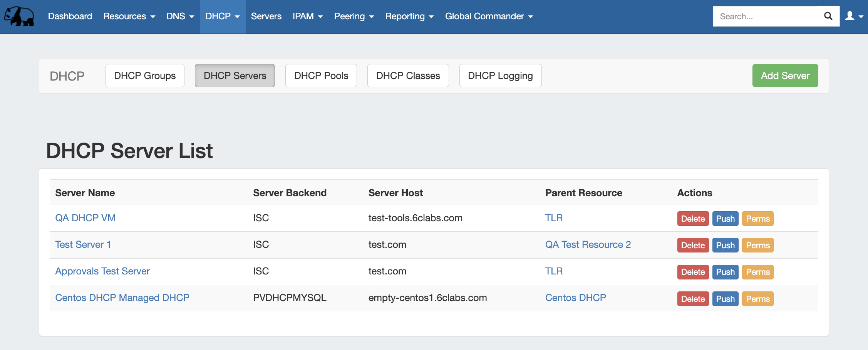Open the DHCP Logging tab
Image resolution: width=868 pixels, height=350 pixels.
click(x=500, y=76)
